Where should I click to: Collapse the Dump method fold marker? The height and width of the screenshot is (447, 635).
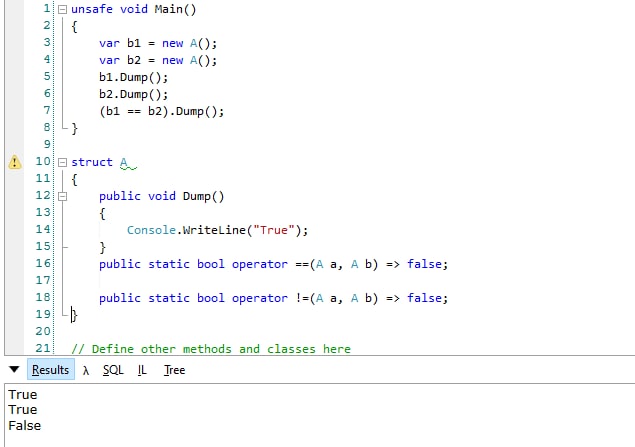click(62, 196)
